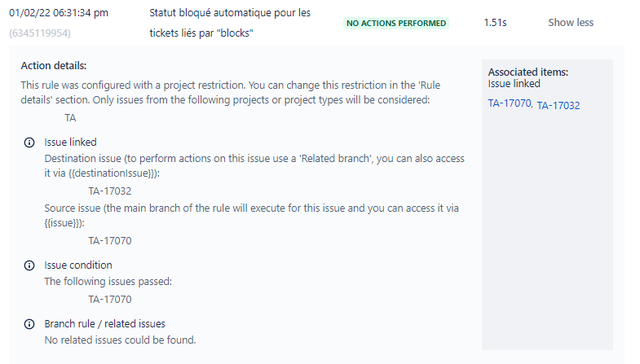Click the audit log timestamp 01/02/22 06:31:34 pm
The image size is (640, 364).
pyautogui.click(x=59, y=13)
